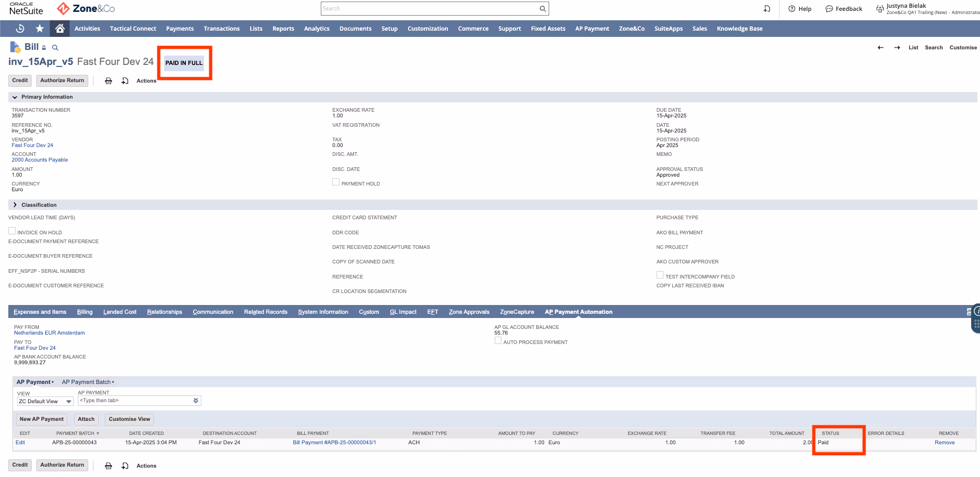Image resolution: width=980 pixels, height=477 pixels.
Task: Open shortcuts via the star icon
Action: (39, 29)
